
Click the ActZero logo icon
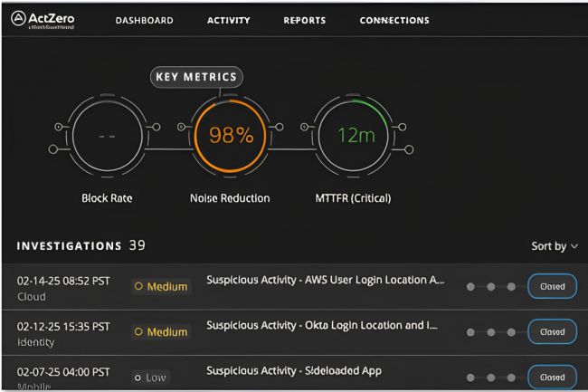click(x=17, y=19)
